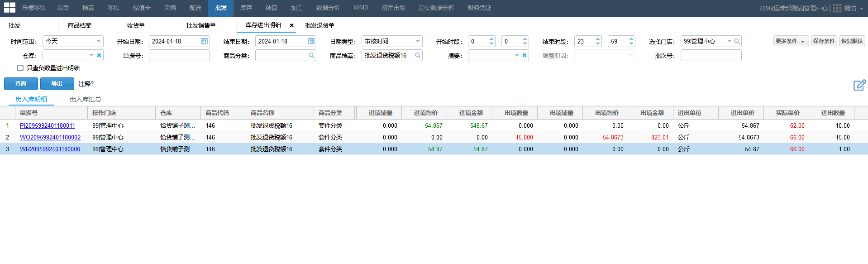Open document WO2095992401180002 link
Image resolution: width=868 pixels, height=264 pixels.
click(50, 137)
